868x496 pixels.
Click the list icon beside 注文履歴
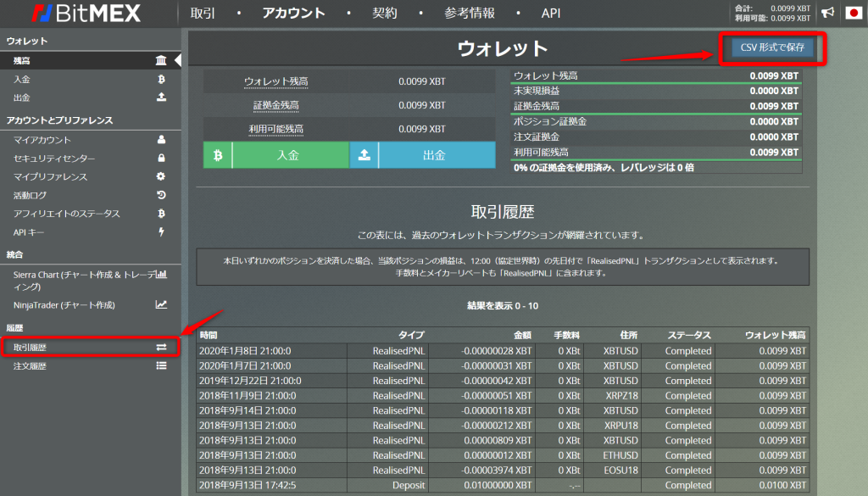tap(161, 366)
